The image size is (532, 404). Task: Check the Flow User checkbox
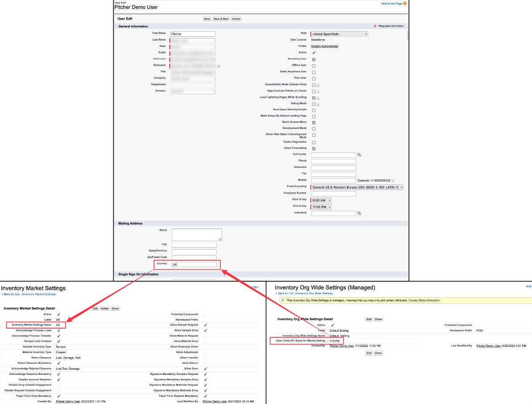pyautogui.click(x=314, y=79)
